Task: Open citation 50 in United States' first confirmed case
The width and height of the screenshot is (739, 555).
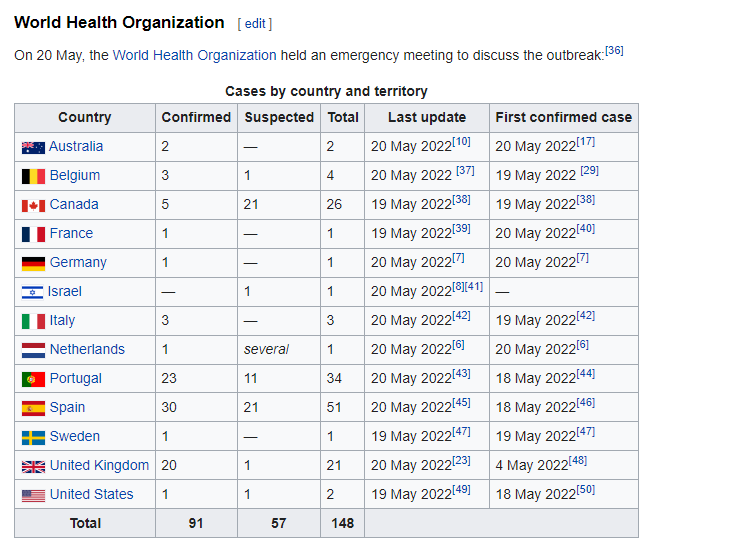Action: tap(586, 490)
